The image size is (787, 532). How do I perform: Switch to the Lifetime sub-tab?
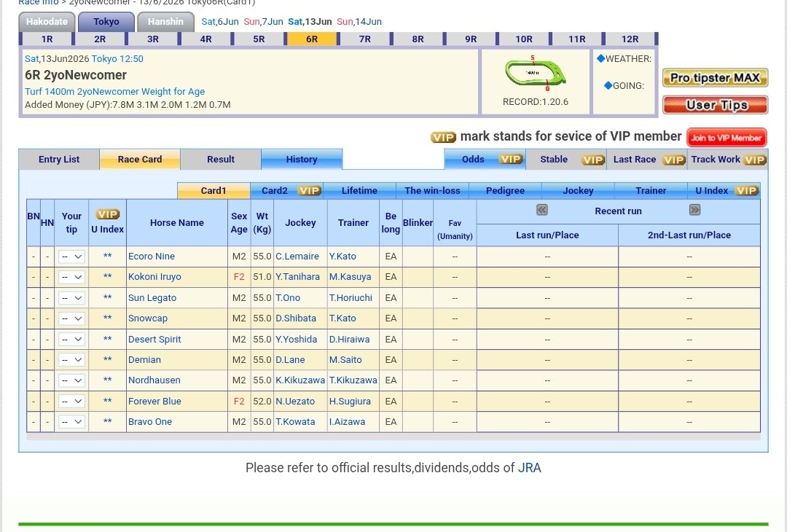tap(359, 191)
